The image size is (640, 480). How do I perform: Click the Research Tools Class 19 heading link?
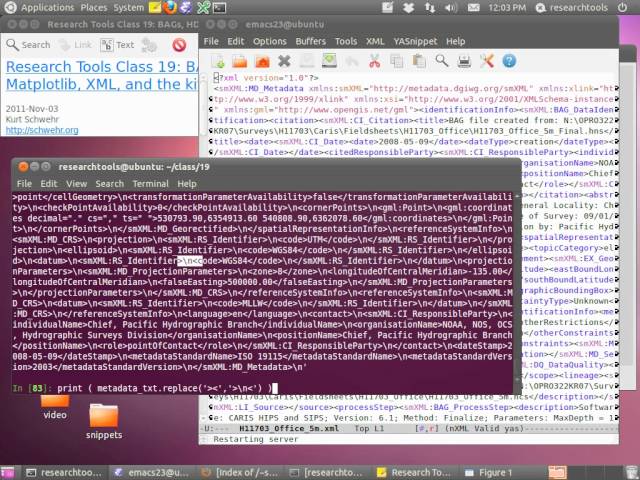pyautogui.click(x=102, y=75)
